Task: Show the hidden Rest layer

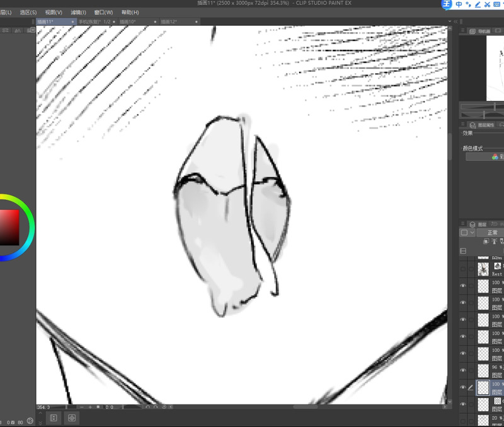Action: [463, 269]
